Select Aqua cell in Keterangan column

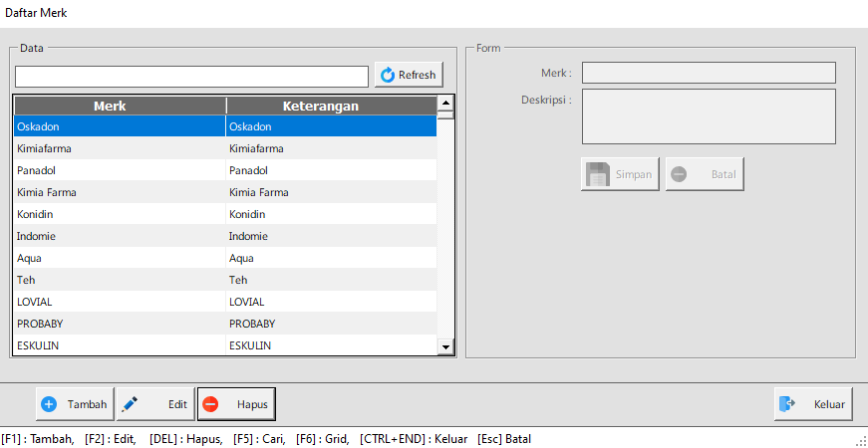pos(332,258)
